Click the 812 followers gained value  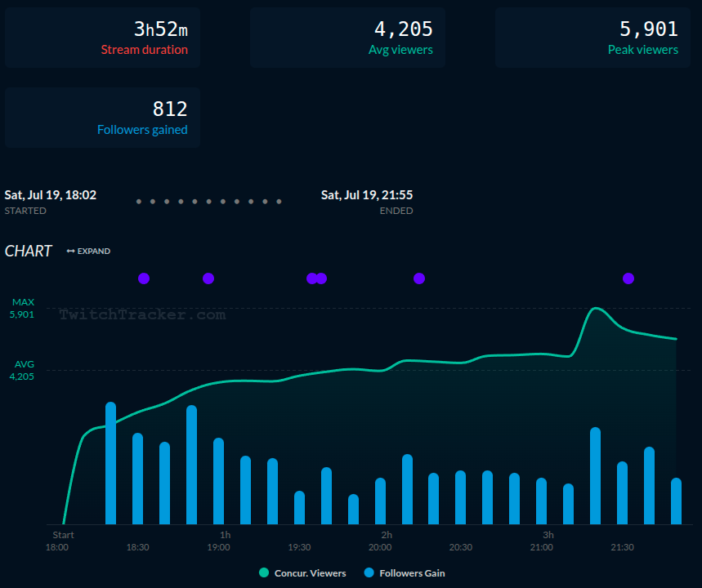(170, 109)
